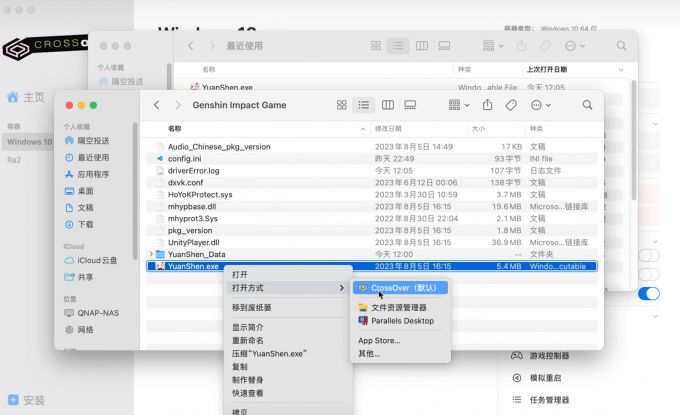
Task: Open 任务管理器 in CrossOver panel
Action: click(x=540, y=400)
